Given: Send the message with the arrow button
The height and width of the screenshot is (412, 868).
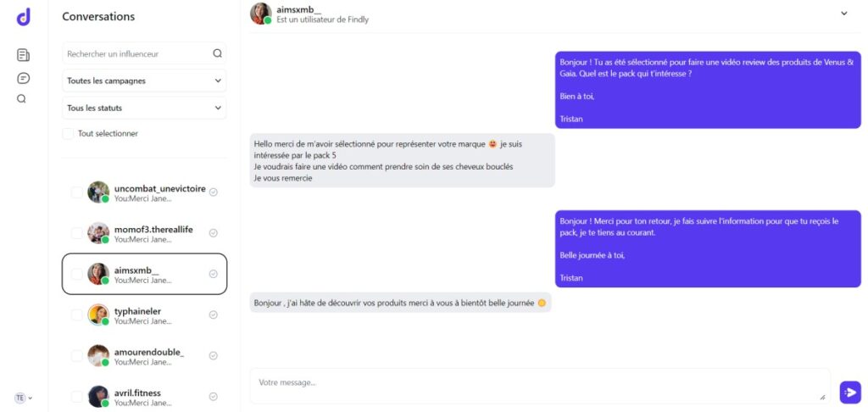Looking at the screenshot, I should (849, 392).
